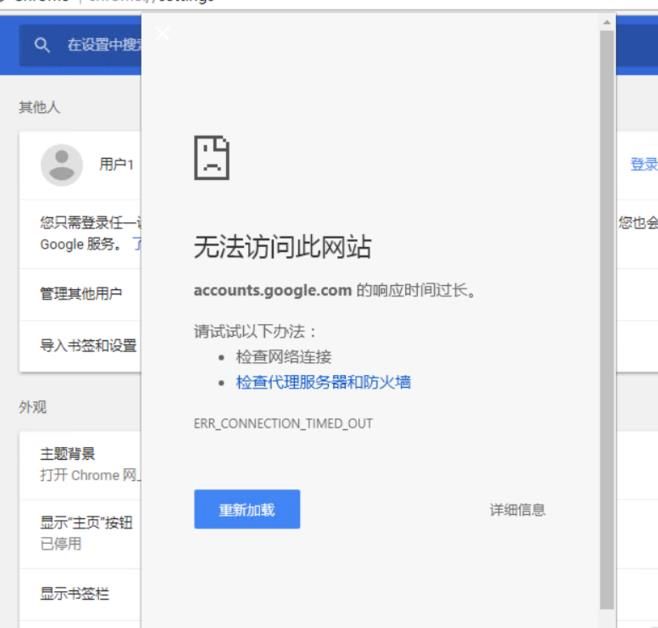The image size is (658, 628).
Task: Click the 已停用 status text
Action: [60, 544]
